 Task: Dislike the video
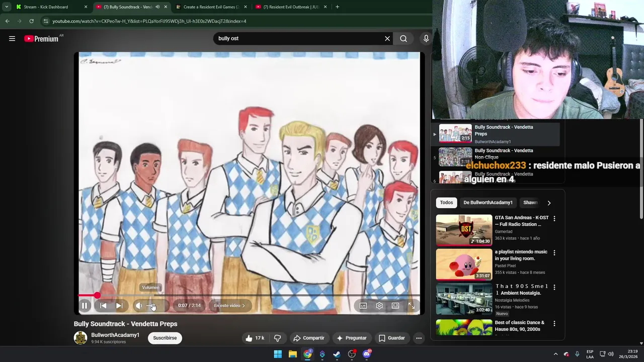(277, 338)
